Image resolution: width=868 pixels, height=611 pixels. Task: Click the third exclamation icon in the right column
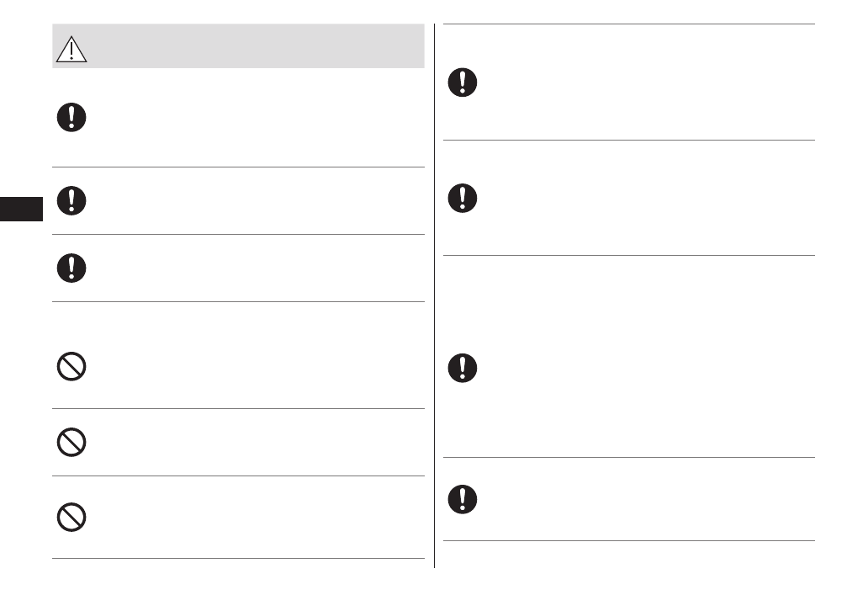point(462,368)
